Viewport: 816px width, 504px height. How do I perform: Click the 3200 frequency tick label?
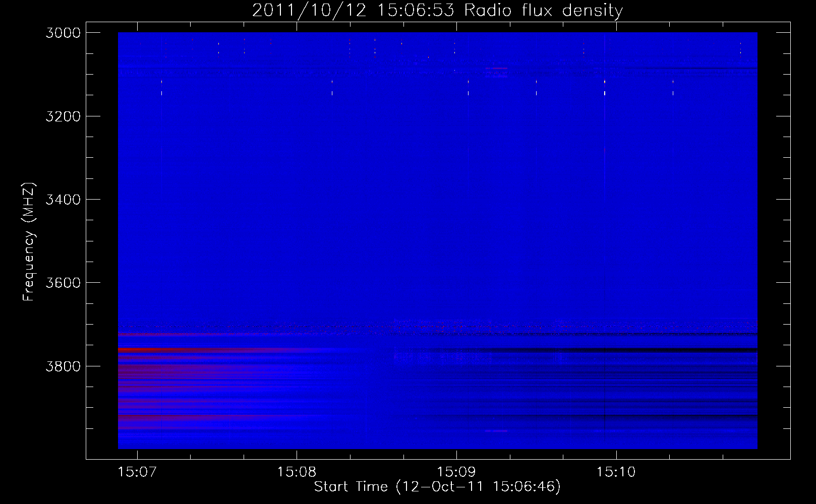[x=63, y=116]
